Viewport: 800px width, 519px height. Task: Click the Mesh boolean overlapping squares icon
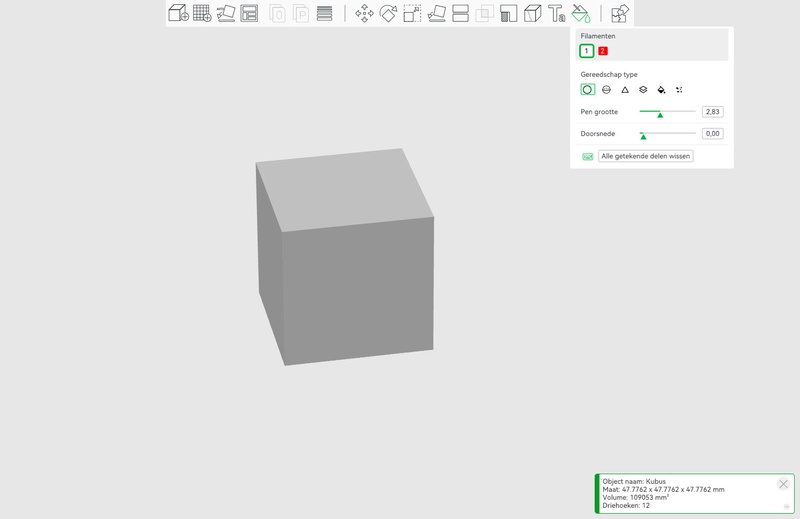coord(484,13)
